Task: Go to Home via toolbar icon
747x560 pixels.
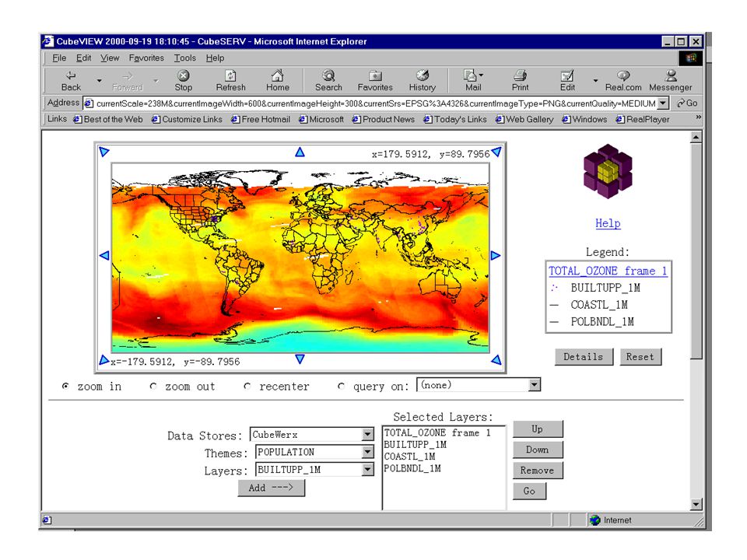Action: tap(278, 80)
